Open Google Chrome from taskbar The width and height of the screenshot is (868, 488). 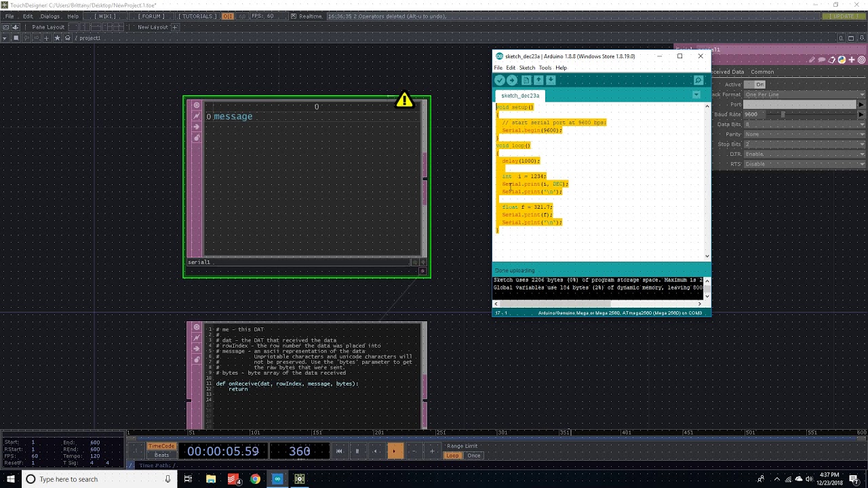coord(255,479)
